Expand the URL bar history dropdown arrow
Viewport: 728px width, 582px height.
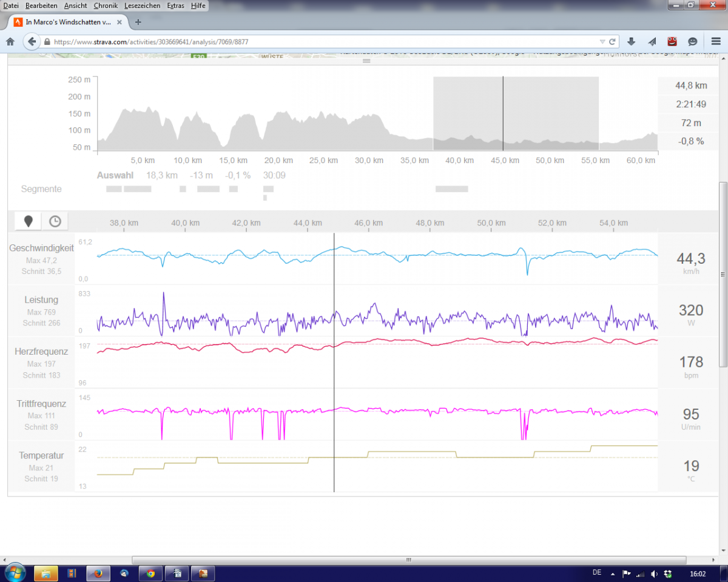[602, 42]
